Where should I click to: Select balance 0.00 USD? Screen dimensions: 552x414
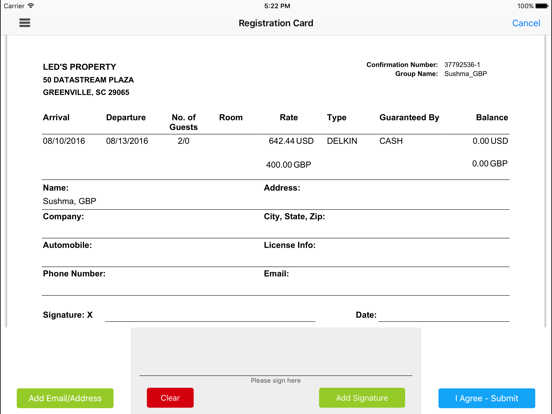point(490,141)
